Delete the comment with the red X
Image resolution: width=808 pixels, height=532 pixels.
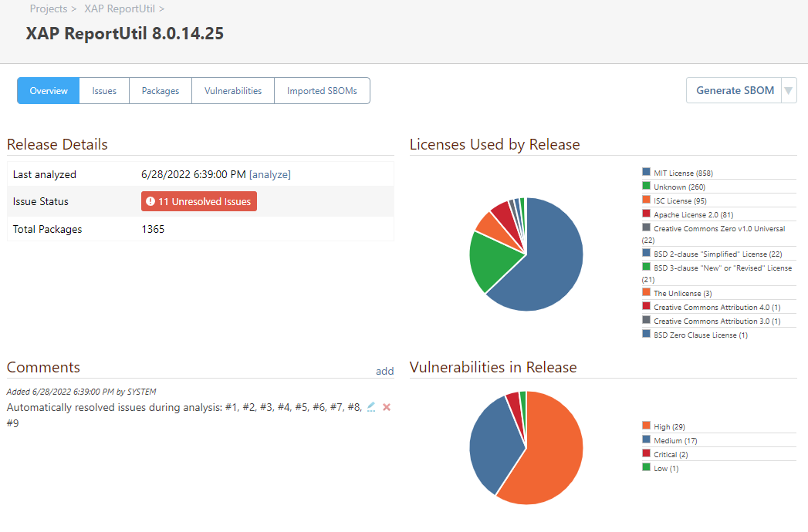pyautogui.click(x=387, y=407)
